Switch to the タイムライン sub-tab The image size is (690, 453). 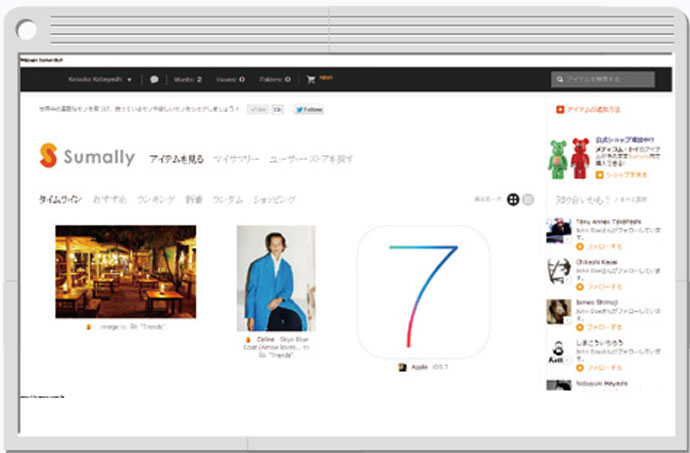(60, 199)
